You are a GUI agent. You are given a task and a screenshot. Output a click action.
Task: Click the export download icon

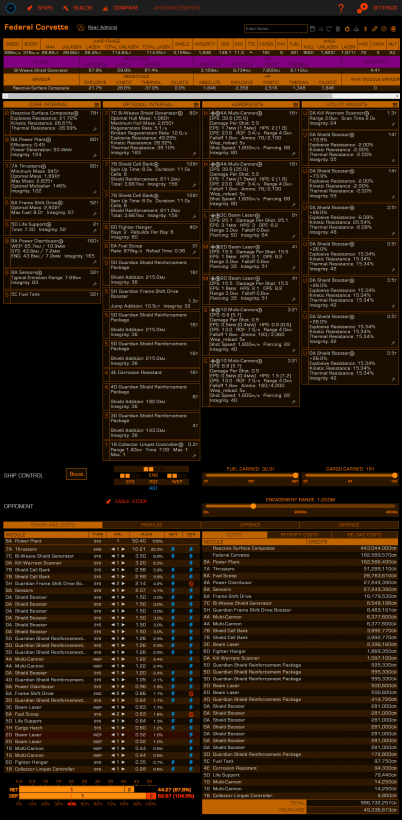point(355,29)
